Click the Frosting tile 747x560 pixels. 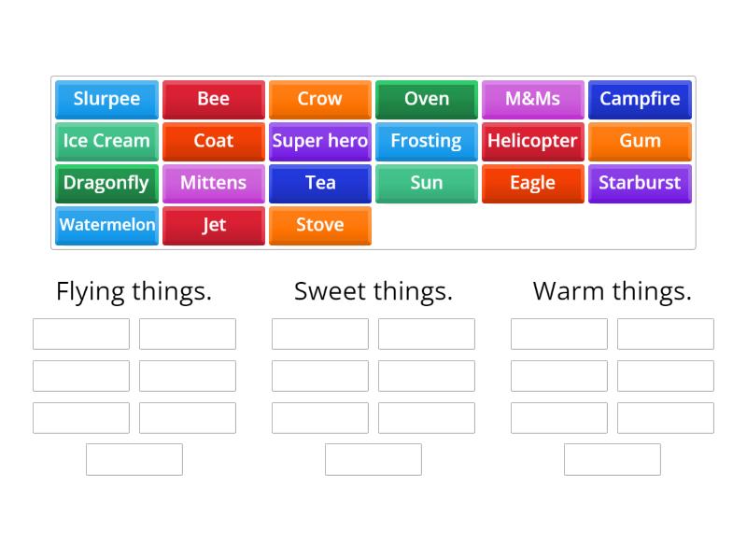coord(427,141)
